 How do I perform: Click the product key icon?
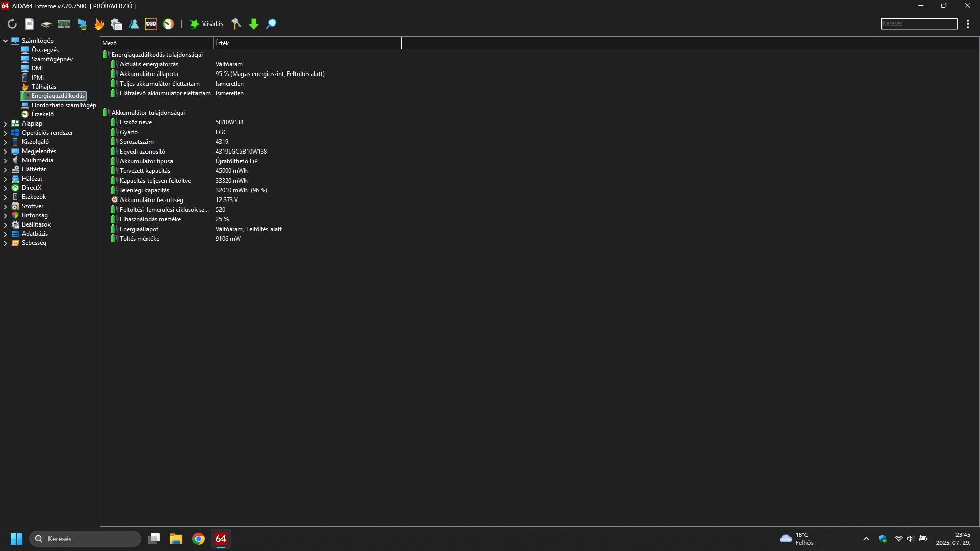tap(236, 24)
